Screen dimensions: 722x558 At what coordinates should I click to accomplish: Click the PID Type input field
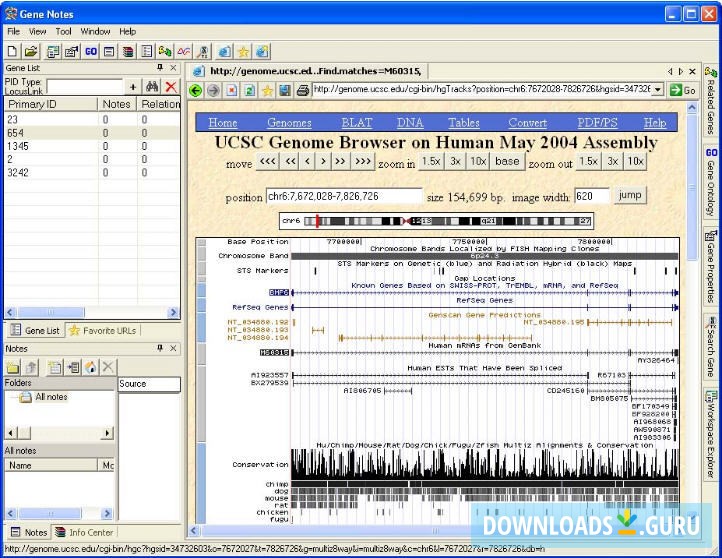coord(84,87)
